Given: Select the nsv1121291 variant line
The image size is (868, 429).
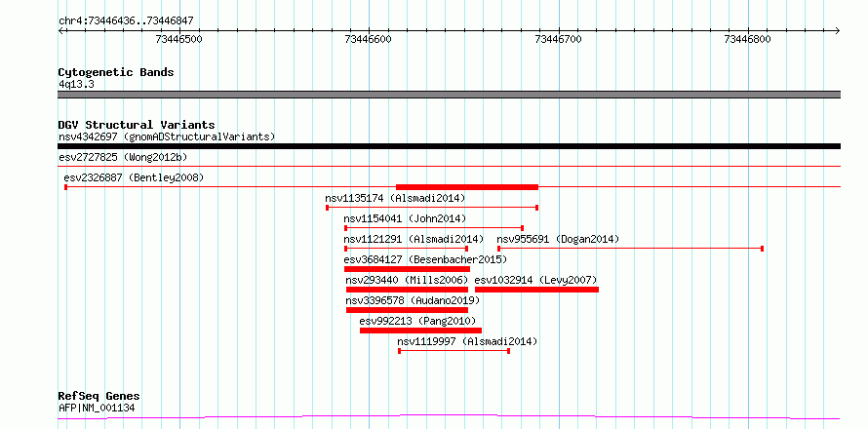Looking at the screenshot, I should click(406, 249).
